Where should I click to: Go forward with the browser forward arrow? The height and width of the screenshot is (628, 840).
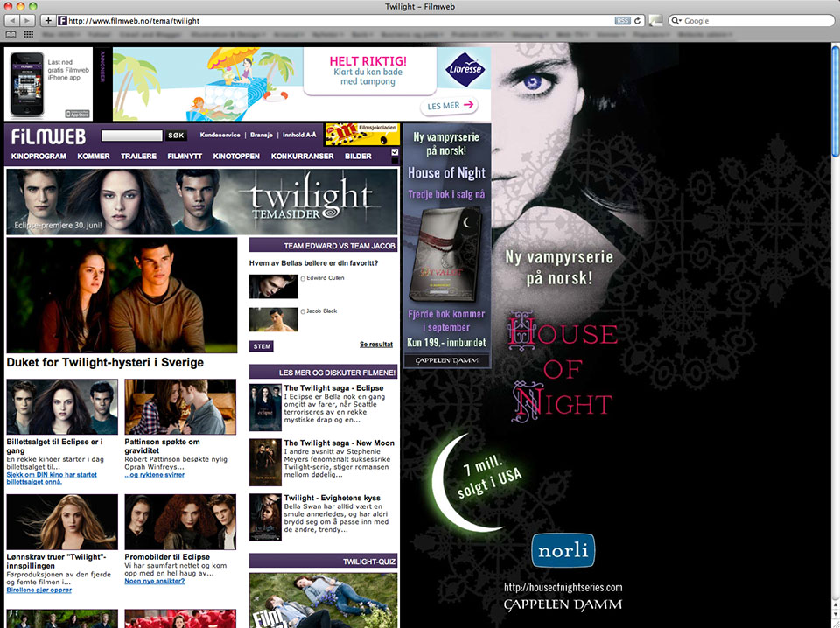(x=27, y=20)
